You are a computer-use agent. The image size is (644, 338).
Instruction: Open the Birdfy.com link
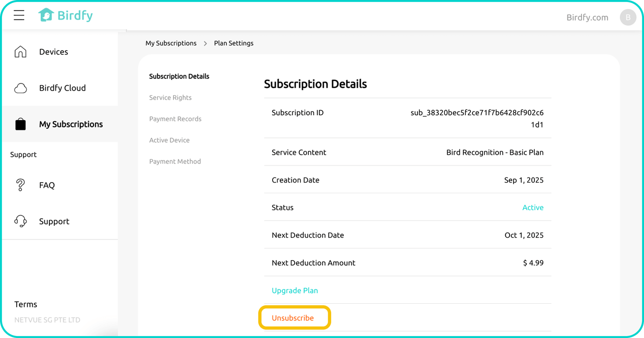pyautogui.click(x=587, y=18)
